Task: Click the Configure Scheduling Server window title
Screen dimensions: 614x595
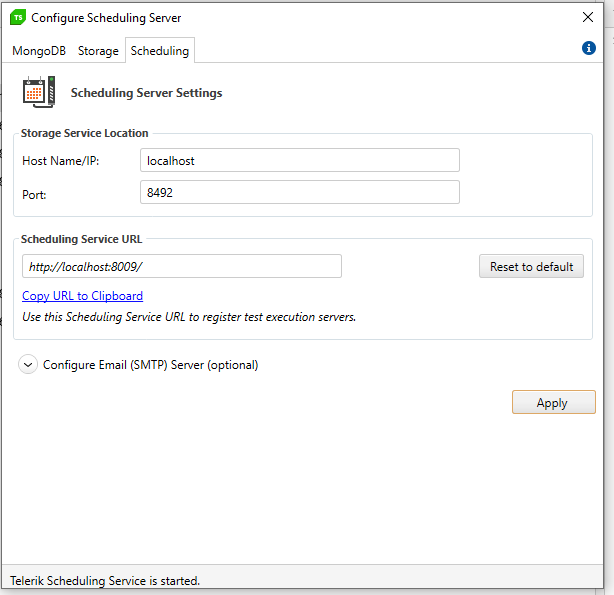Action: coord(106,18)
